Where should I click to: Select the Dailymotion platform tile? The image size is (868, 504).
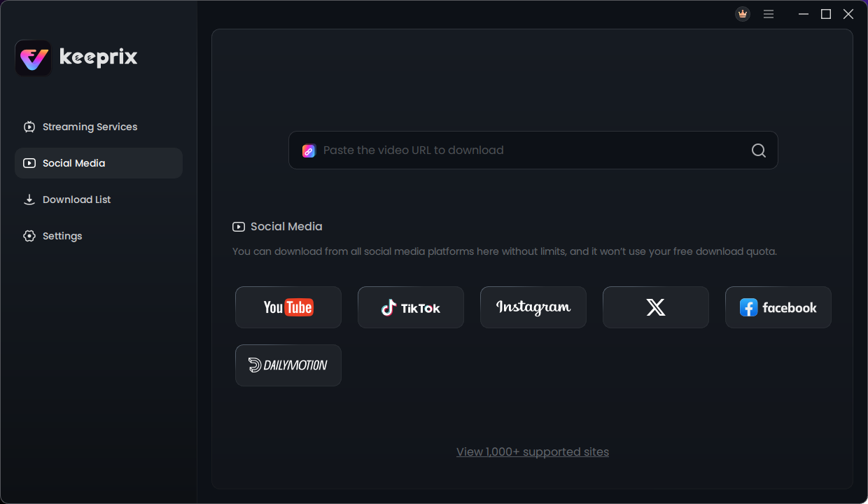point(288,365)
